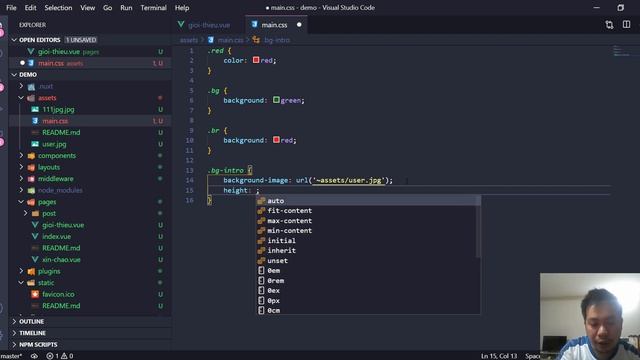
Task: Click the '1 UNSAVED' badge in Open Editors
Action: pyautogui.click(x=81, y=40)
